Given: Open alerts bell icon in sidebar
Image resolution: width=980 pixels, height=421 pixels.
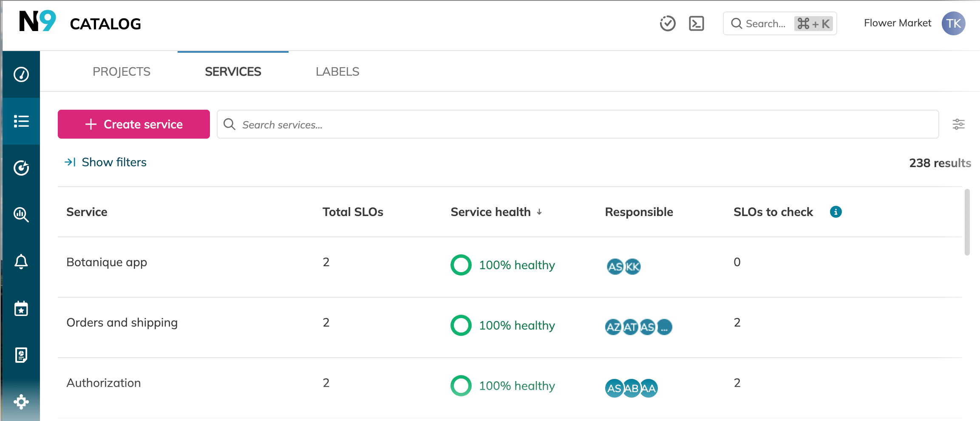Looking at the screenshot, I should [x=21, y=262].
